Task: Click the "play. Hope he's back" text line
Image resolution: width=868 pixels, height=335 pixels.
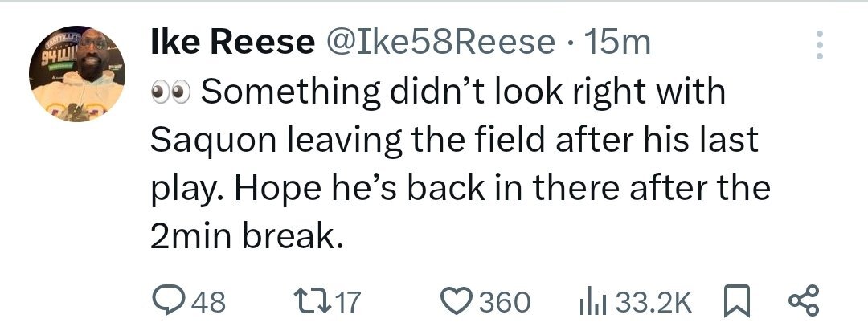Action: pyautogui.click(x=321, y=190)
